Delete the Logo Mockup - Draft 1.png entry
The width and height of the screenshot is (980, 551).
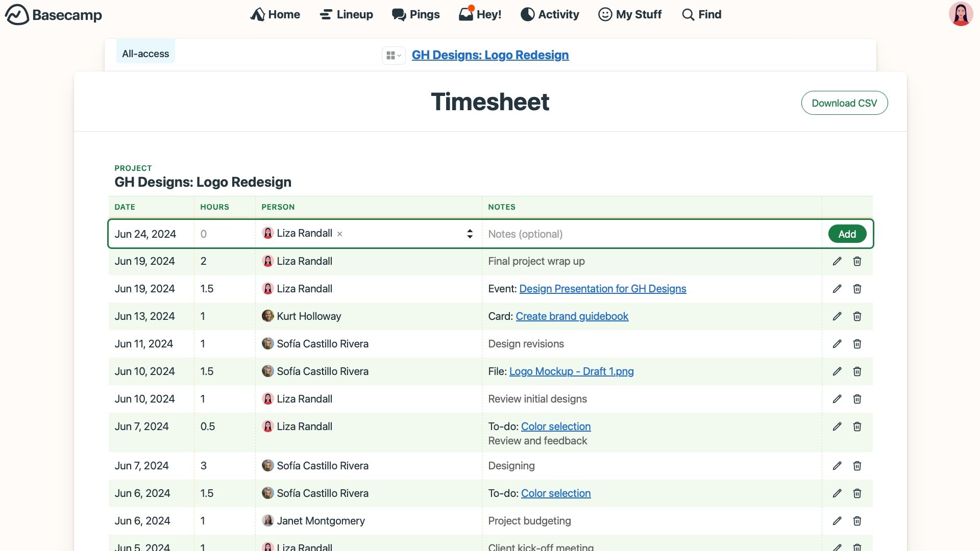[x=857, y=371]
